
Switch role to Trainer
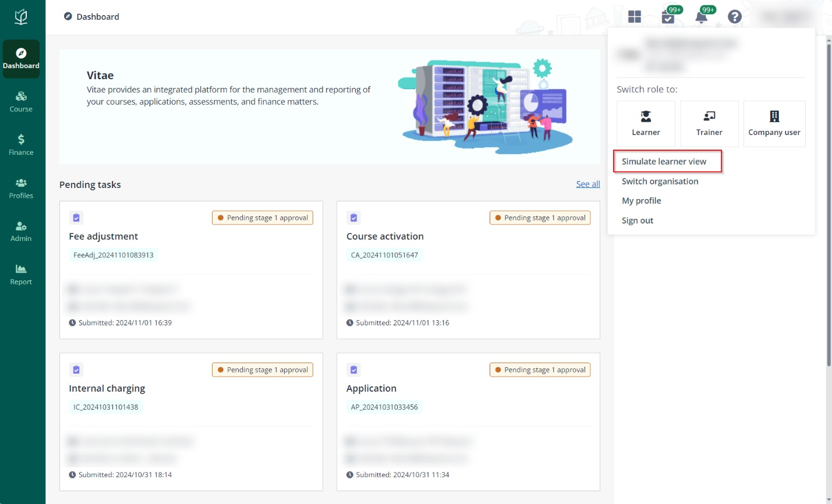[x=709, y=123]
